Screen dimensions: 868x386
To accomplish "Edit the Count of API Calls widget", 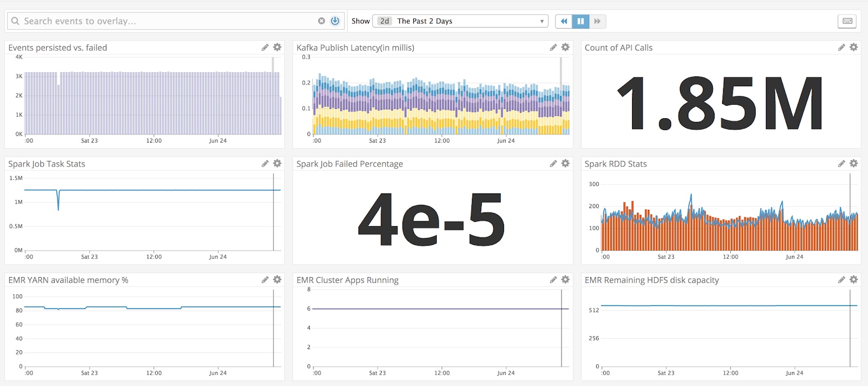I will (x=841, y=48).
